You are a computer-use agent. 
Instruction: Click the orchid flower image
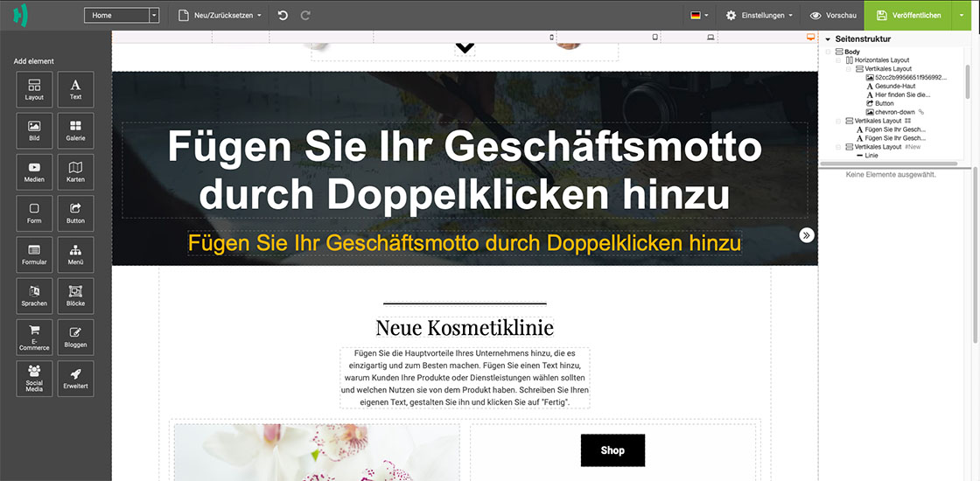click(x=317, y=452)
